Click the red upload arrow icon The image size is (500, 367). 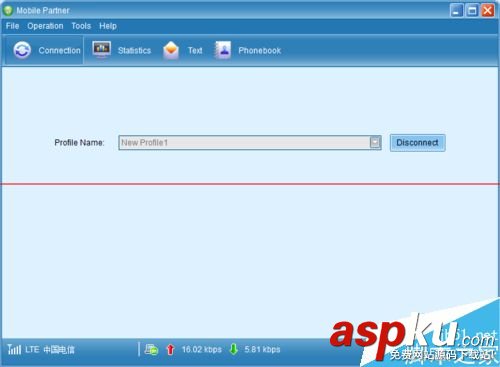click(170, 349)
